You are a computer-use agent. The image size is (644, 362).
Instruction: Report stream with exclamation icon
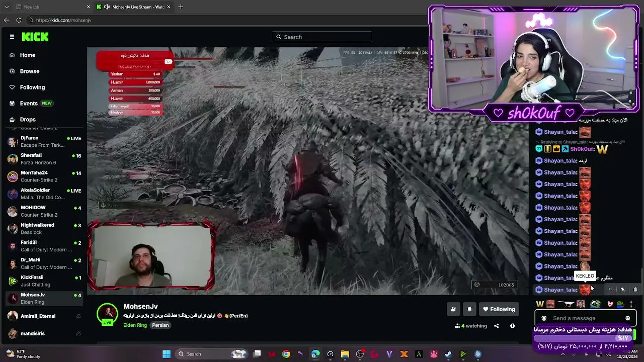(x=512, y=326)
